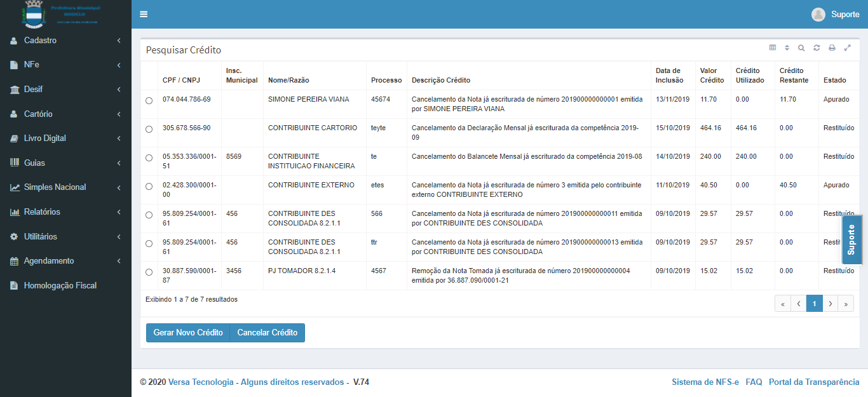This screenshot has width=868, height=397.
Task: Print the credit list using printer icon
Action: [x=832, y=48]
